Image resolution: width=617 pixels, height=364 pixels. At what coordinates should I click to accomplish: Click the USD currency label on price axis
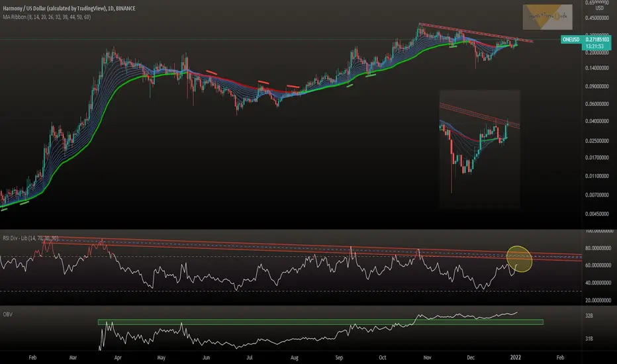(599, 8)
